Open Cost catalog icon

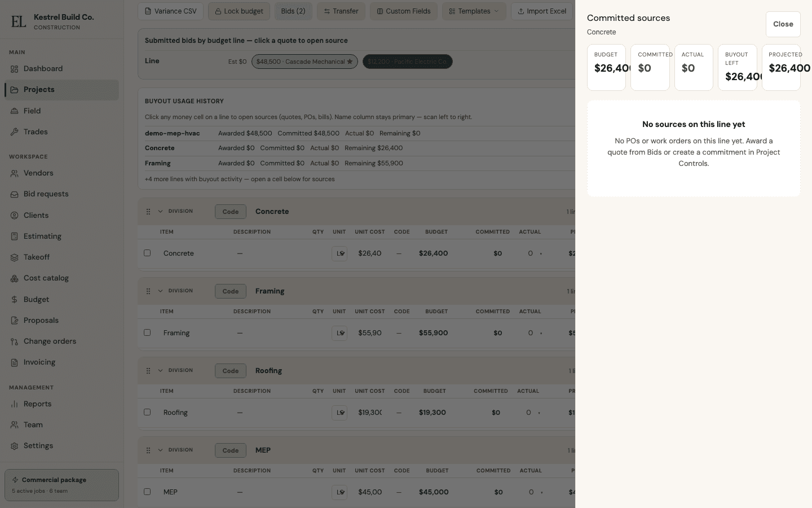(15, 278)
